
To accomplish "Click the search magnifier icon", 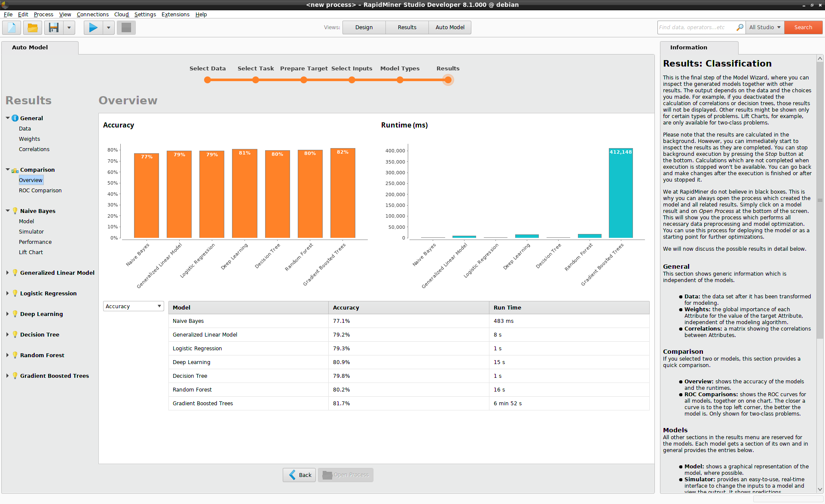I will [739, 27].
